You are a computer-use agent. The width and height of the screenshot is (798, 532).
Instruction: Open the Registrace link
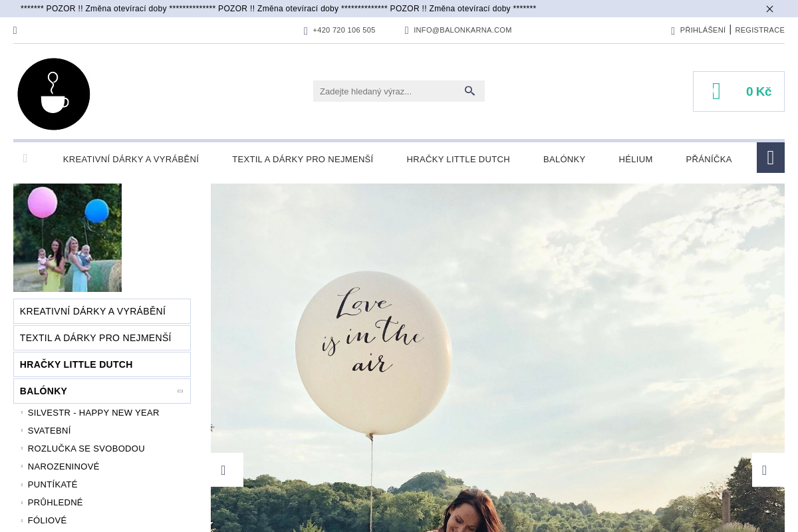pyautogui.click(x=759, y=30)
